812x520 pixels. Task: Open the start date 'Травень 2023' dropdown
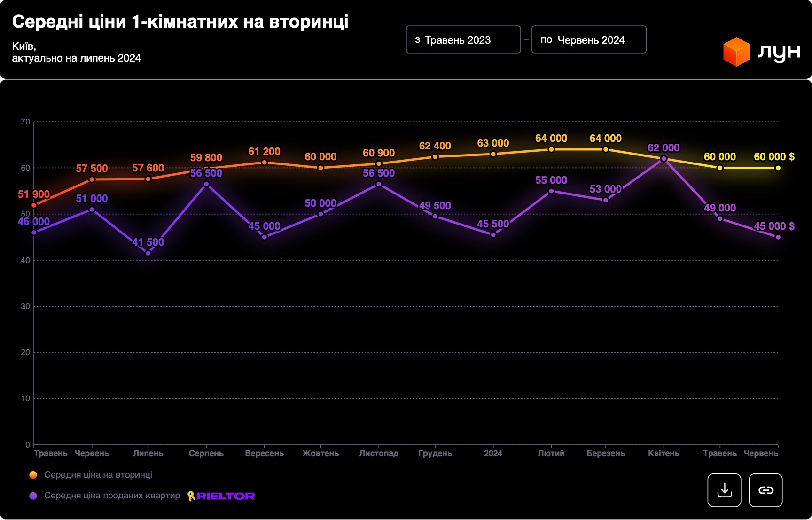463,40
